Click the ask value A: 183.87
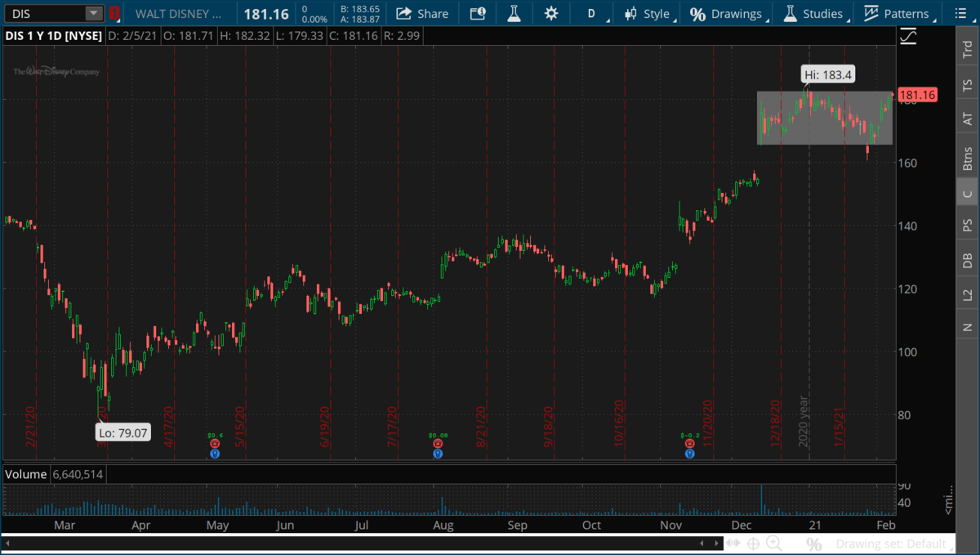Screen dimensions: 980x555 (362, 20)
